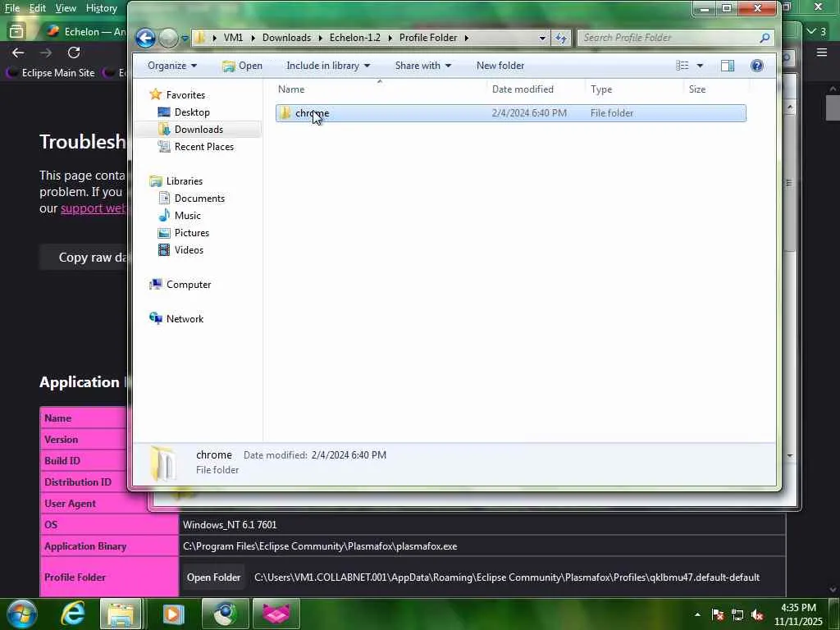
Task: Click the Open Folder button
Action: pos(213,577)
